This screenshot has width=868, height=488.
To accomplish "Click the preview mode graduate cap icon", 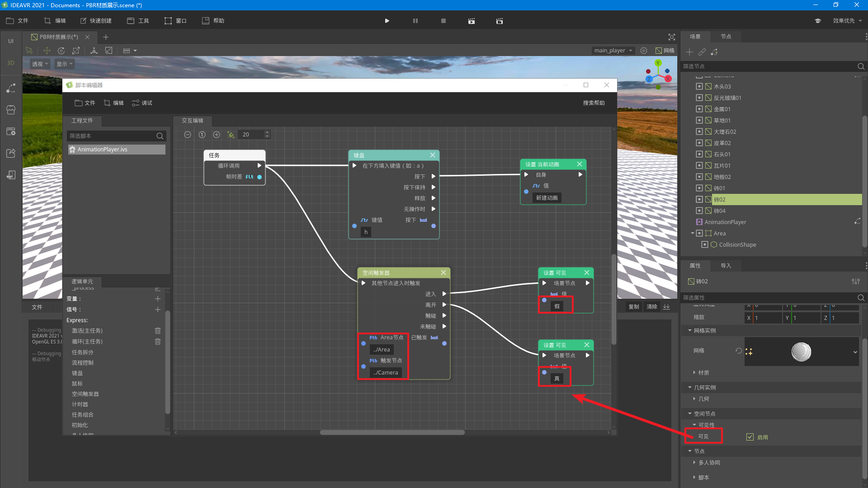I will click(x=818, y=21).
